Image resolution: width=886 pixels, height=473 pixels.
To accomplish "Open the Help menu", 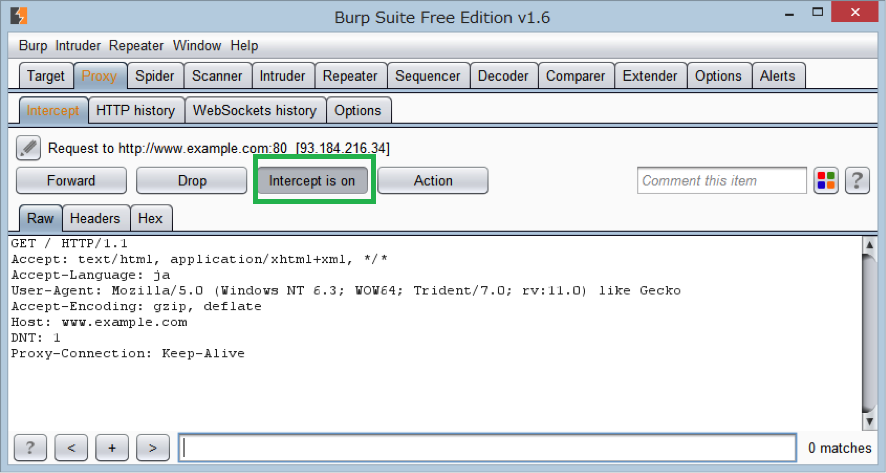I will (x=244, y=46).
